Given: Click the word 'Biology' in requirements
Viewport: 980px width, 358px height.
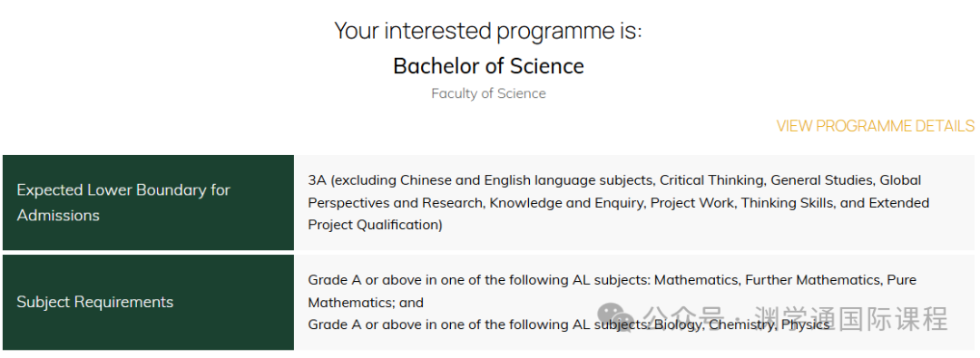Looking at the screenshot, I should click(678, 324).
